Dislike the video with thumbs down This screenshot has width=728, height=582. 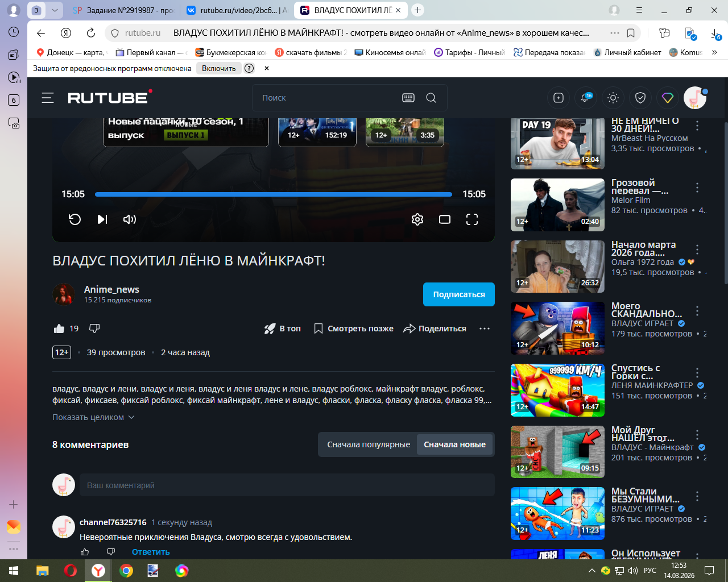click(95, 329)
